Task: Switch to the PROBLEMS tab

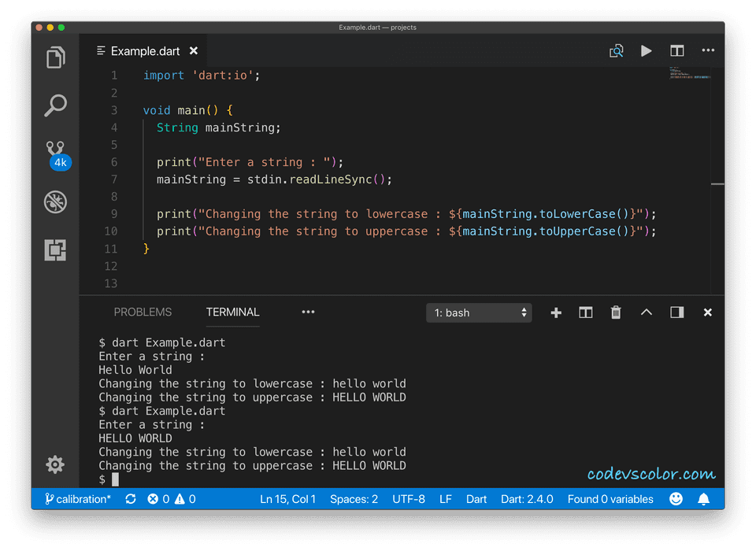Action: (142, 312)
